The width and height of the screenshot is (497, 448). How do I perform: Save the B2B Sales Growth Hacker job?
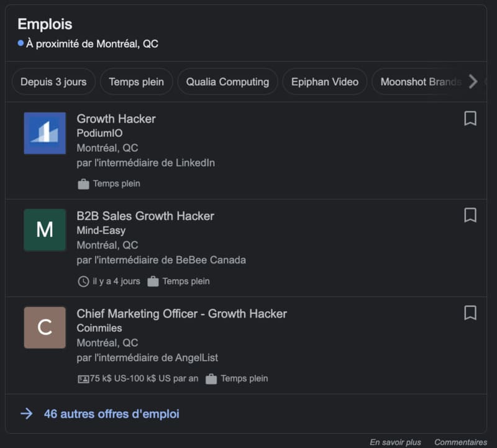coord(470,216)
